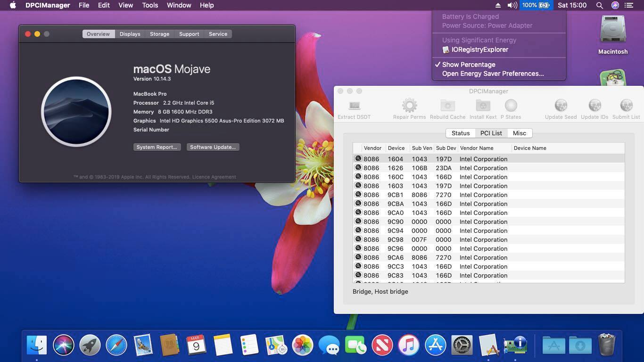Select the row with device ID 9CC3
644x362 pixels.
click(489, 266)
